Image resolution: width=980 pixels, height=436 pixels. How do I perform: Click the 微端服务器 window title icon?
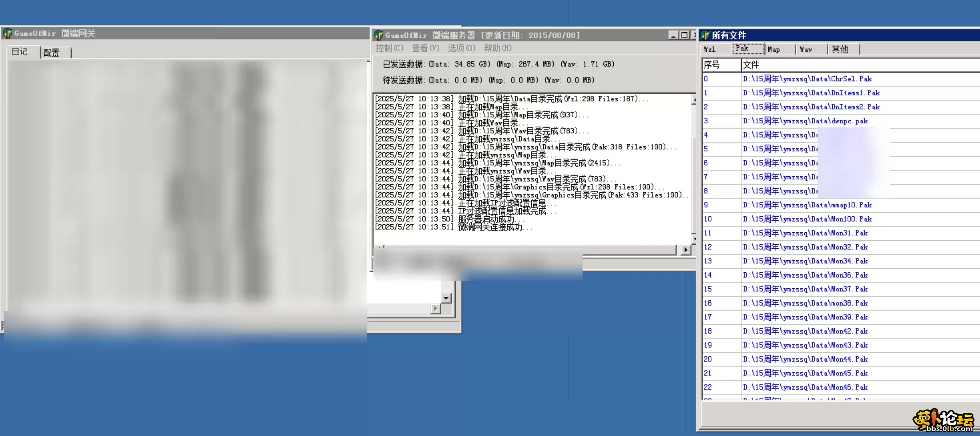click(379, 35)
